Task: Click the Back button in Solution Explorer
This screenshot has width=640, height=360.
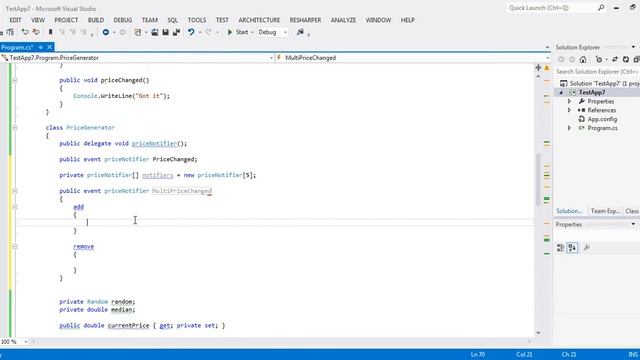Action: pyautogui.click(x=561, y=60)
